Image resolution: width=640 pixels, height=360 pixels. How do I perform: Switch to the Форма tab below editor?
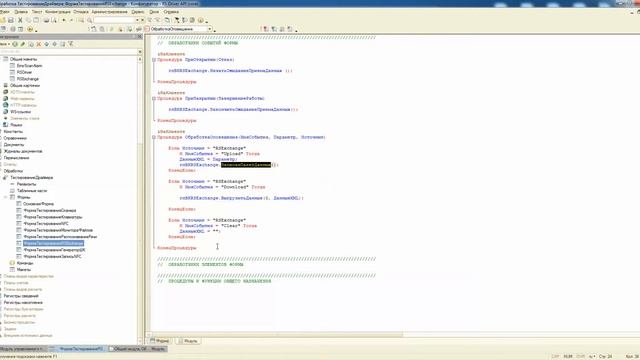(160, 341)
